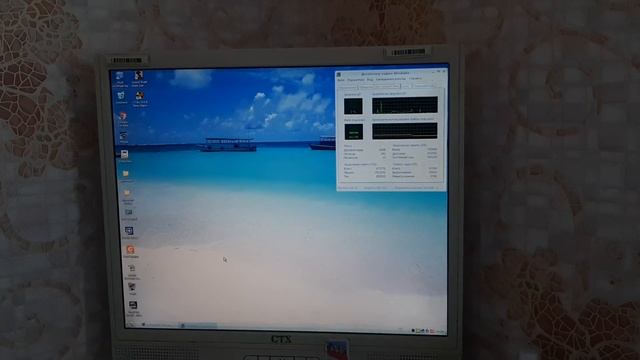Open the Options menu in Task Manager
This screenshot has width=640, height=360.
click(356, 80)
